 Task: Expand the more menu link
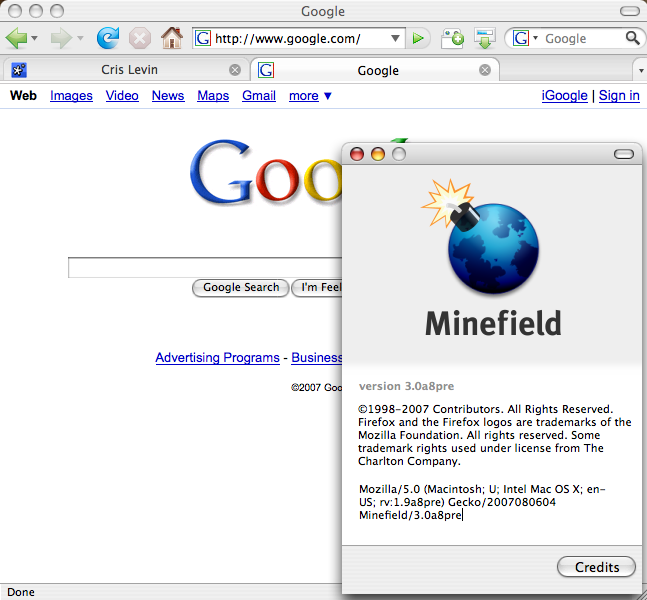[310, 96]
